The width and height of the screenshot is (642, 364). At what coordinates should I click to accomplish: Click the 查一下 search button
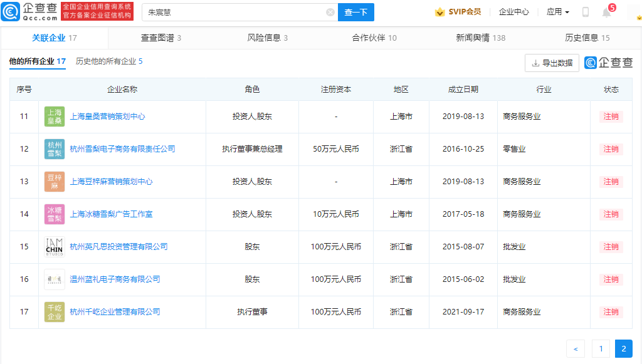pos(356,12)
